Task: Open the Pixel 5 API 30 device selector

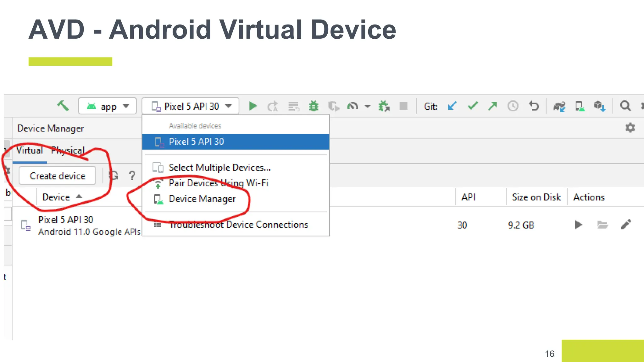Action: [x=191, y=106]
